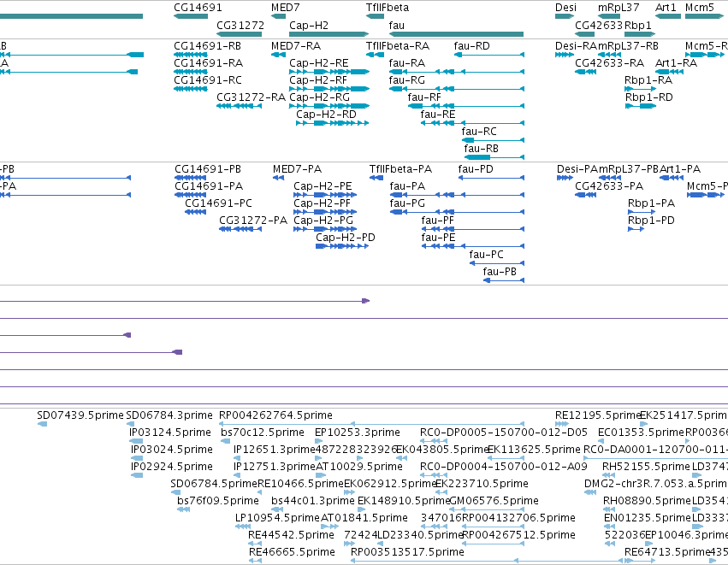The height and width of the screenshot is (565, 728).
Task: Select the mRpL37 gene label
Action: coord(619,8)
